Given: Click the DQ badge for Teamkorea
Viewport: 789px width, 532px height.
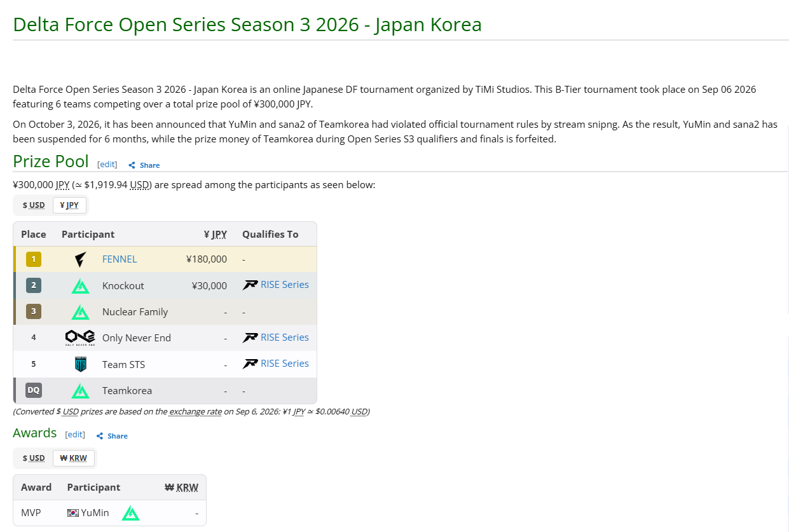Looking at the screenshot, I should 34,390.
